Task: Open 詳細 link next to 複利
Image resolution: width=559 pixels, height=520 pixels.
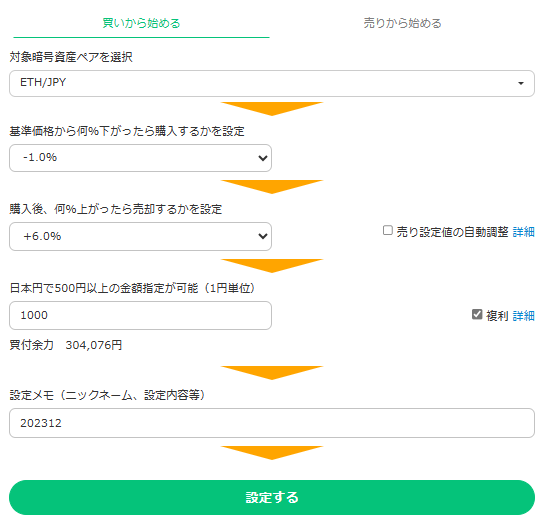Action: [x=523, y=316]
